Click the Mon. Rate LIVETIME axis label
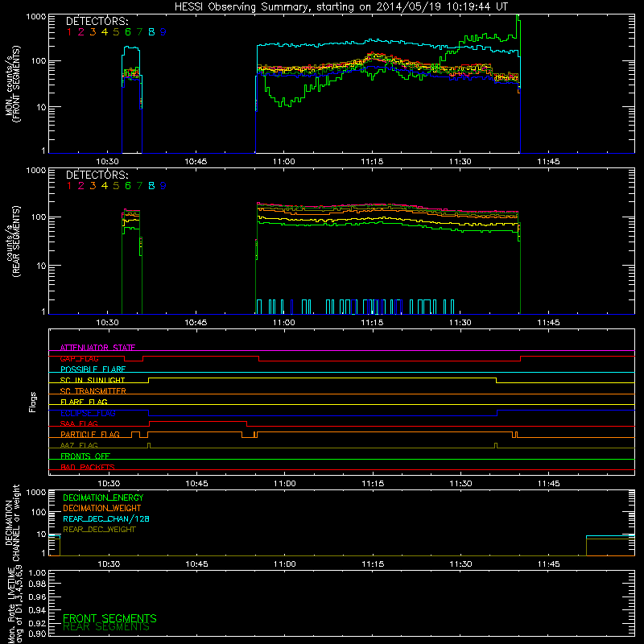The width and height of the screenshot is (644, 644). [x=16, y=605]
